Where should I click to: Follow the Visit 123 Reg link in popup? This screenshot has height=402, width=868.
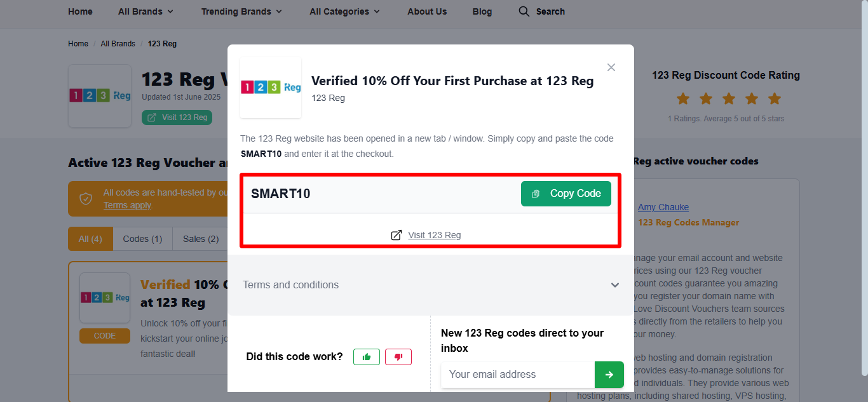click(434, 235)
